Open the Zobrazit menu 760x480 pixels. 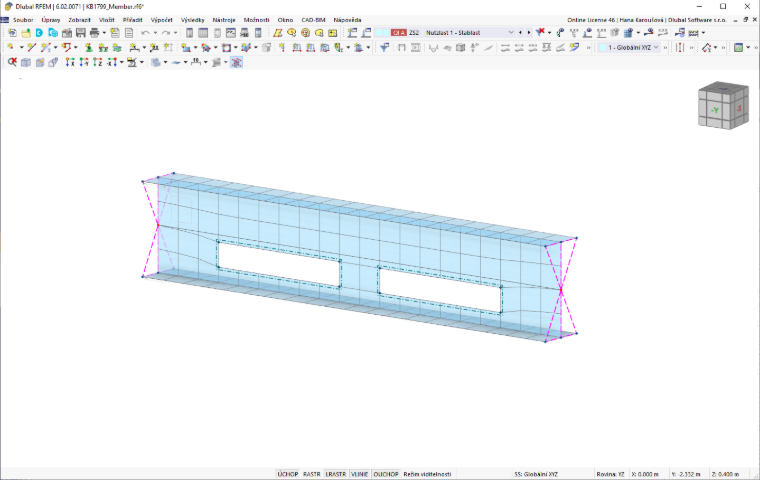pos(79,20)
